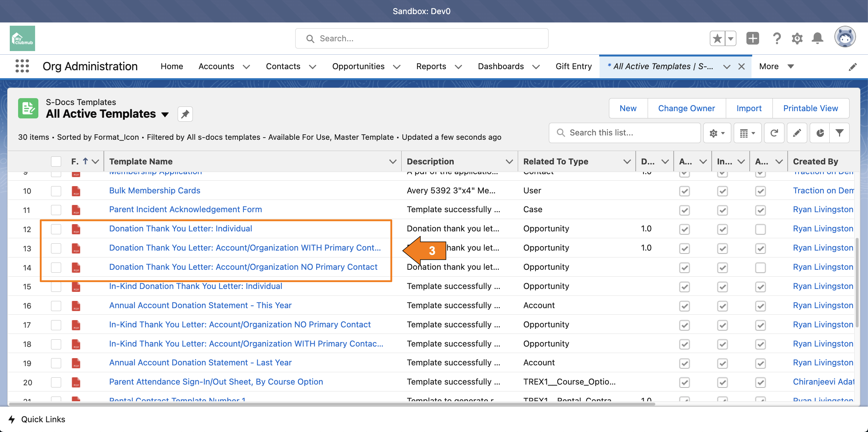Select the Donation Thank You Letter: Individual checkbox

coord(56,229)
